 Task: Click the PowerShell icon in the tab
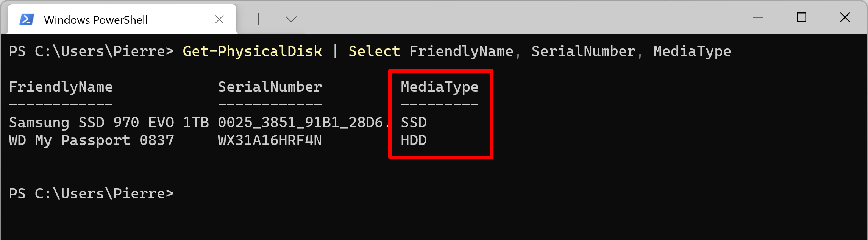[27, 19]
